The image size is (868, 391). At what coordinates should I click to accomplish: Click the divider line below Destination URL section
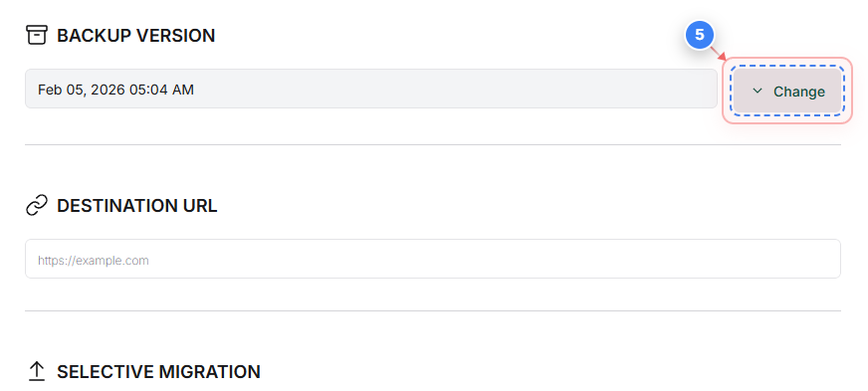coord(433,310)
